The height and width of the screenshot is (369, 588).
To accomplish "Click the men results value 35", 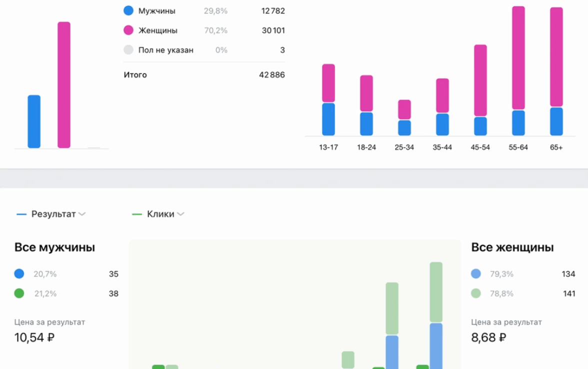I will 113,274.
